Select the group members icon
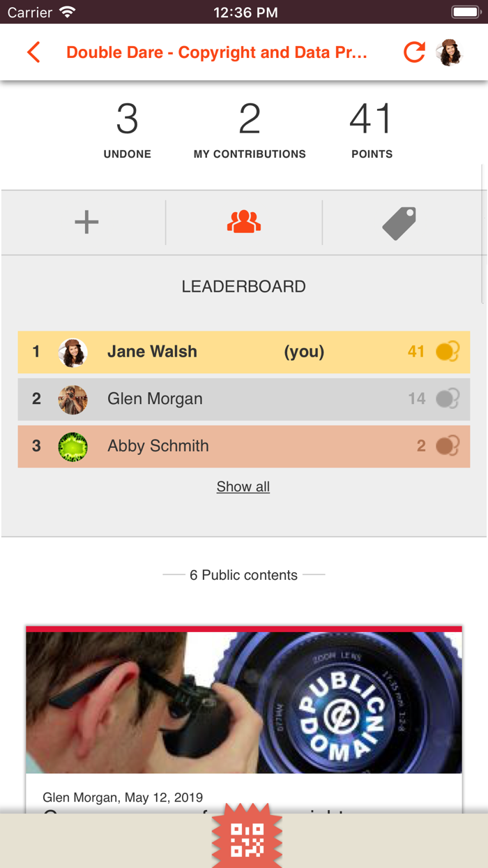 point(244,222)
